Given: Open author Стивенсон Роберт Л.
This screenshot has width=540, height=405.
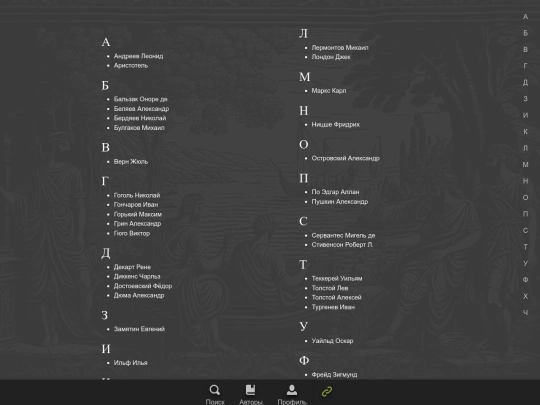Looking at the screenshot, I should [342, 245].
